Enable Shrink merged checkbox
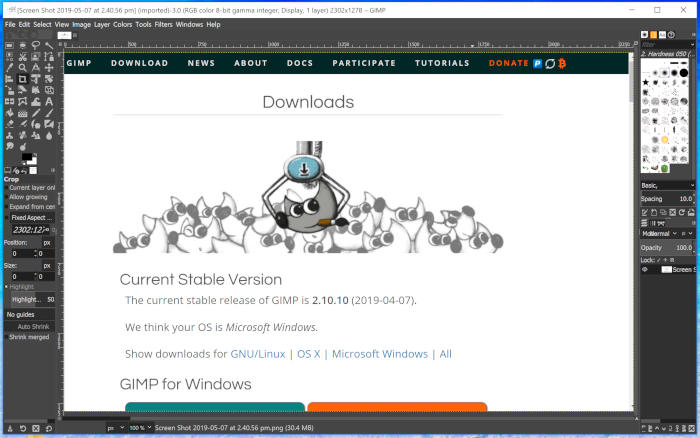The width and height of the screenshot is (700, 438). coord(6,337)
